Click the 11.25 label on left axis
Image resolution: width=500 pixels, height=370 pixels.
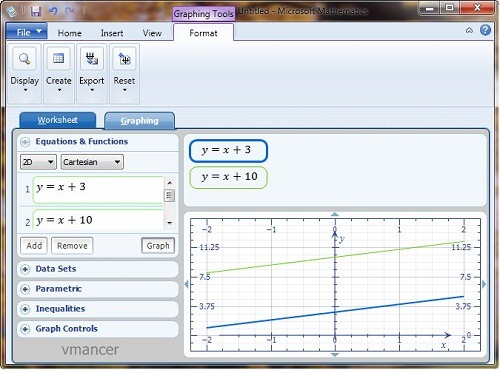click(x=209, y=247)
